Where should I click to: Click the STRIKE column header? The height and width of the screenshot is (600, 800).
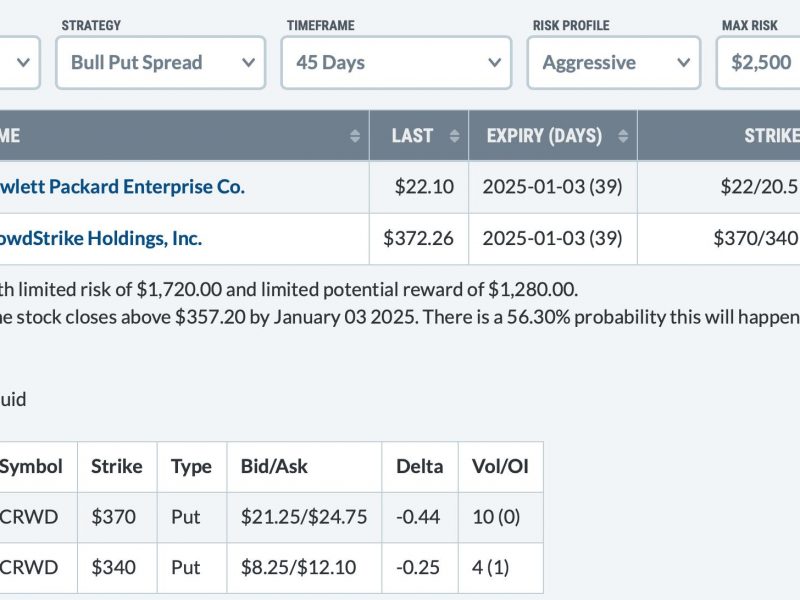(719, 136)
